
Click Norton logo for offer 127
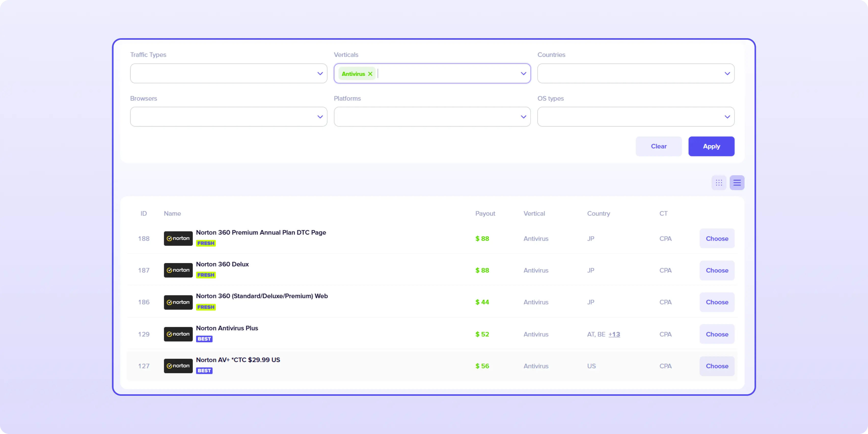point(178,366)
